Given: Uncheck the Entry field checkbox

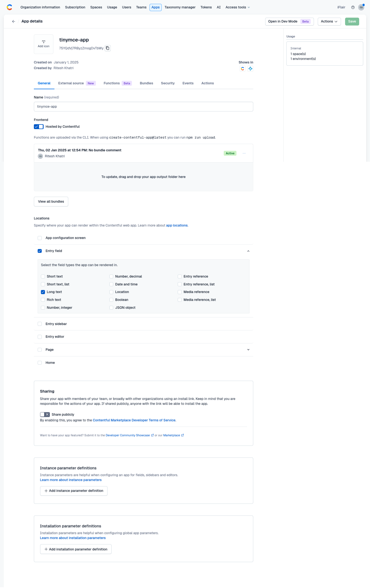Looking at the screenshot, I should click(x=40, y=251).
